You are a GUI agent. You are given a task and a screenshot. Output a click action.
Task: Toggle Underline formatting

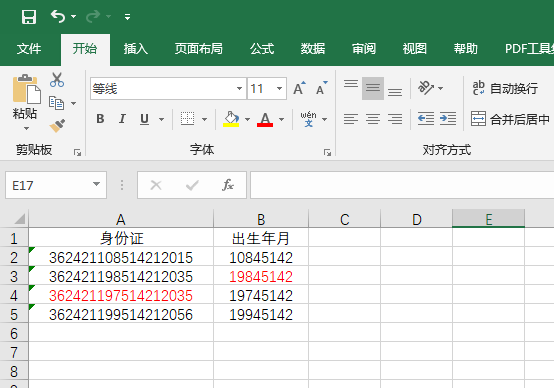[144, 119]
